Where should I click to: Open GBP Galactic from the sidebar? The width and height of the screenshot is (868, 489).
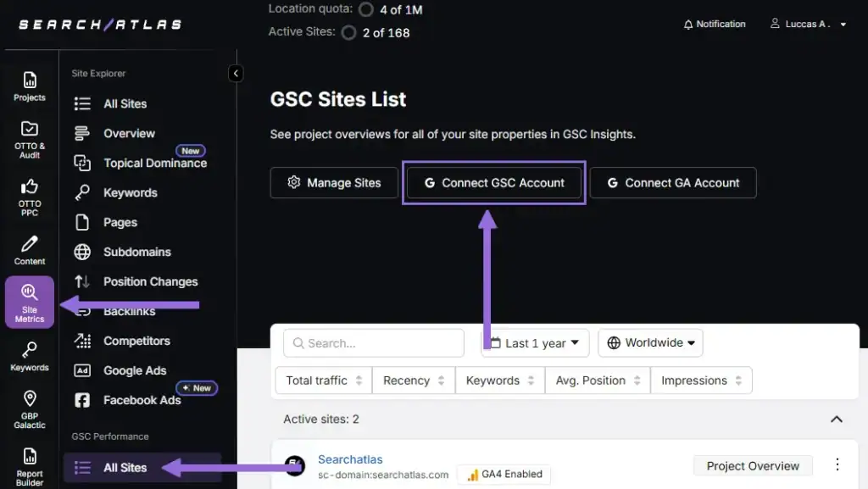click(29, 408)
